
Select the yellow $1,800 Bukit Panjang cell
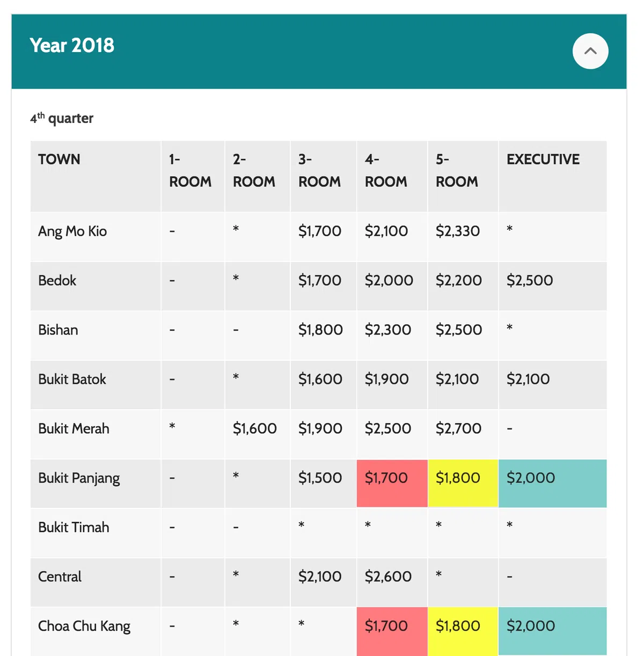[x=458, y=478]
